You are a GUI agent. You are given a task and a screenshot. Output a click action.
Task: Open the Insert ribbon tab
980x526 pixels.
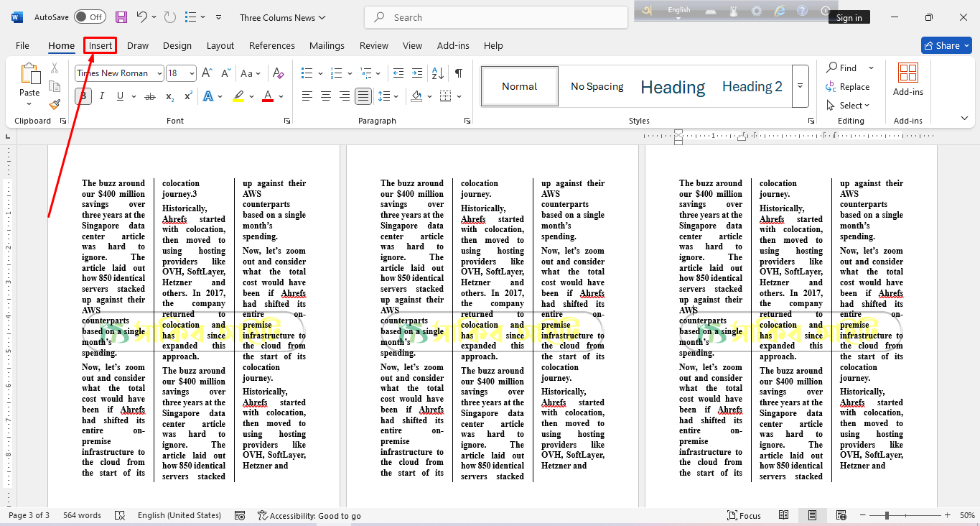pyautogui.click(x=101, y=45)
